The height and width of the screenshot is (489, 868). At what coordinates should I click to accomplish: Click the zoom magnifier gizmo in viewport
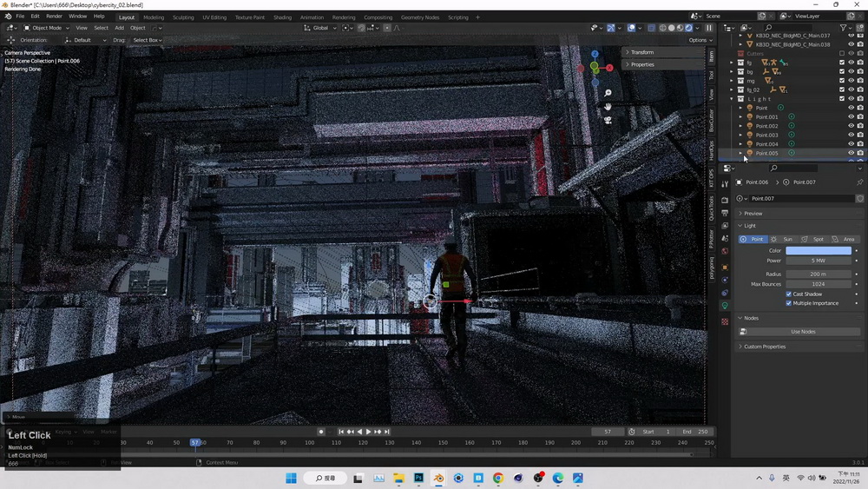[x=608, y=93]
